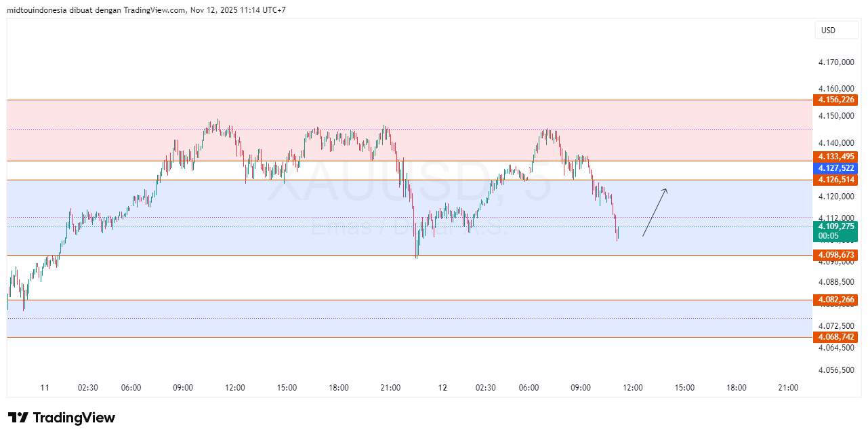Click the TradingView.com link text
Image resolution: width=868 pixels, height=438 pixels.
pos(152,9)
